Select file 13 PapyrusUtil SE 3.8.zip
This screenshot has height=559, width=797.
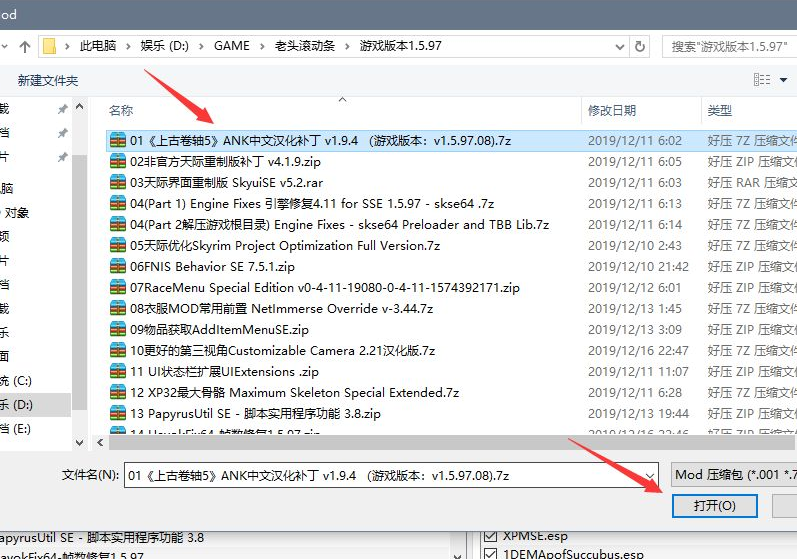coord(255,414)
